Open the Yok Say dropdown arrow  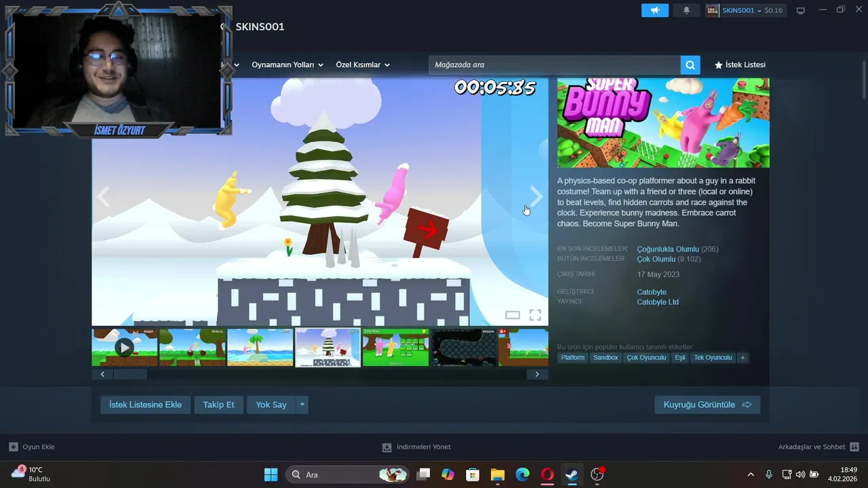302,405
